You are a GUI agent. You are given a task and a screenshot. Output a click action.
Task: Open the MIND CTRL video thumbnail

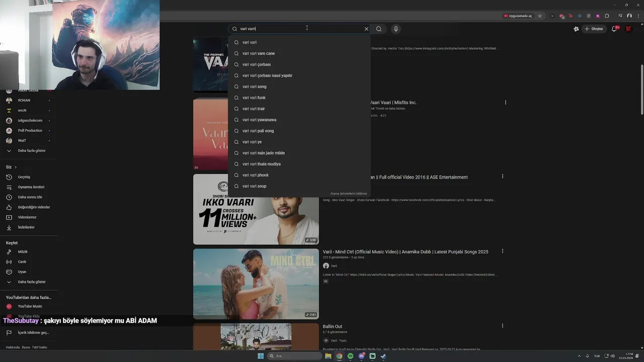[256, 284]
